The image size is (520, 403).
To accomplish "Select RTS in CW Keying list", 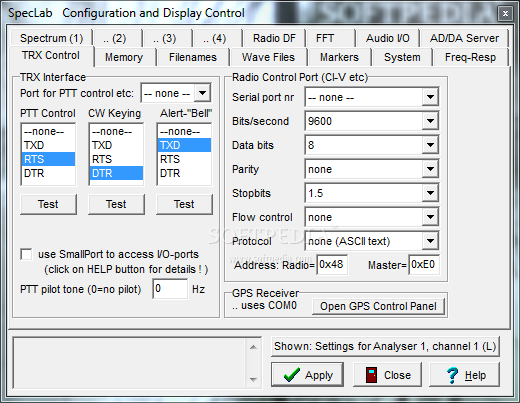I will point(117,159).
